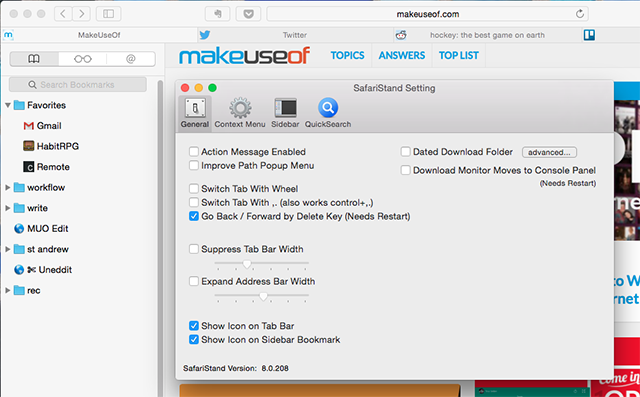Click the Search Bookmarks field

(x=78, y=84)
